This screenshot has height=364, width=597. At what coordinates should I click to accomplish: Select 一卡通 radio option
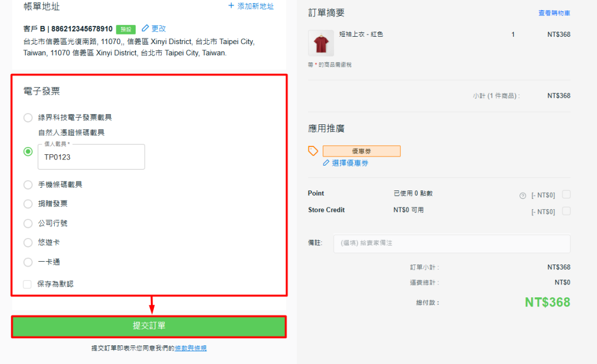point(28,262)
